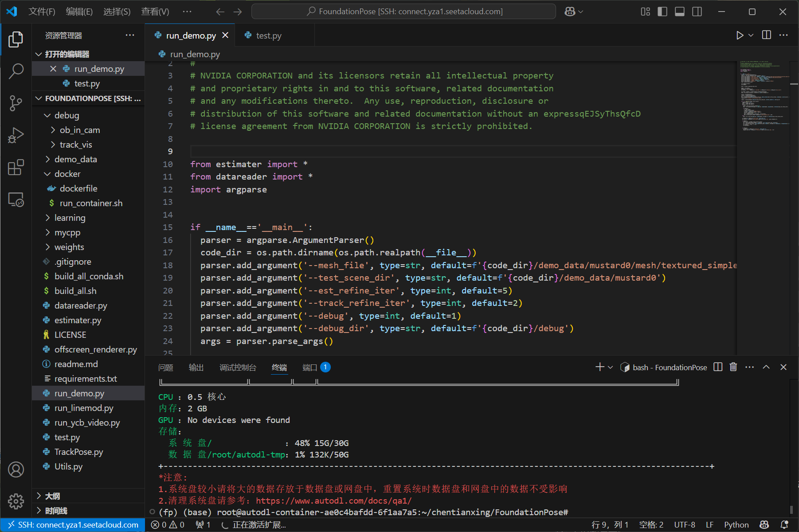This screenshot has width=799, height=532.
Task: Split the editor to the right
Action: click(766, 35)
